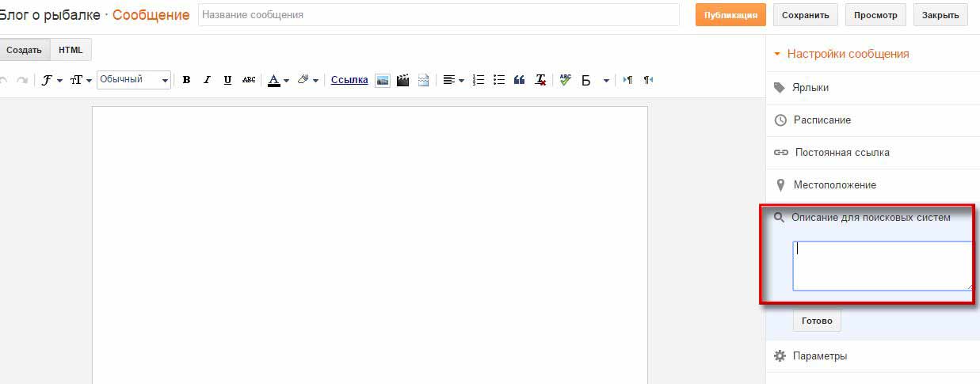980x384 pixels.
Task: Switch to the Создать compose tab
Action: pyautogui.click(x=25, y=50)
